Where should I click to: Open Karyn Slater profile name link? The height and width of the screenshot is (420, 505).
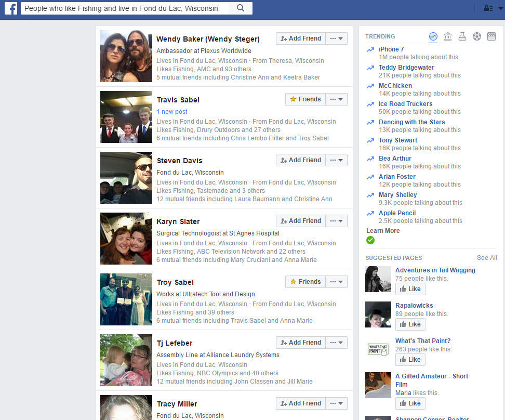(x=178, y=222)
